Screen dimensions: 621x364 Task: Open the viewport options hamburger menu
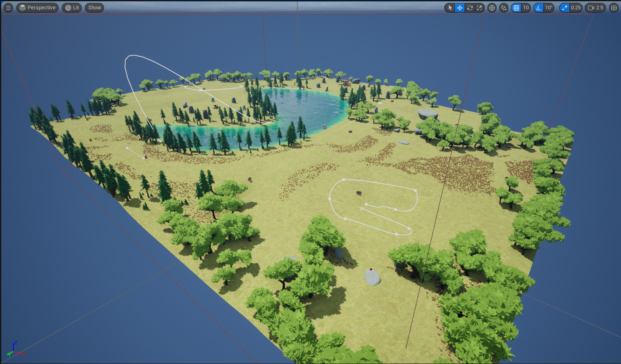point(8,8)
